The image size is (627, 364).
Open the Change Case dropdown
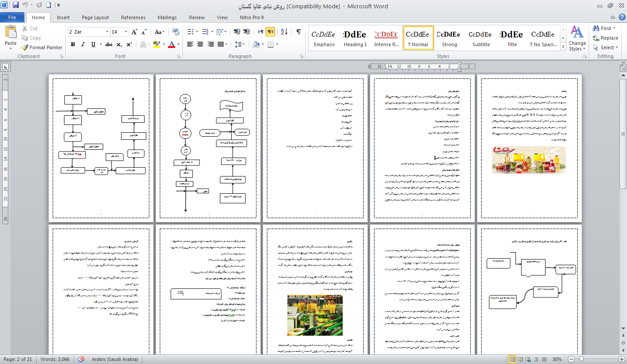160,32
